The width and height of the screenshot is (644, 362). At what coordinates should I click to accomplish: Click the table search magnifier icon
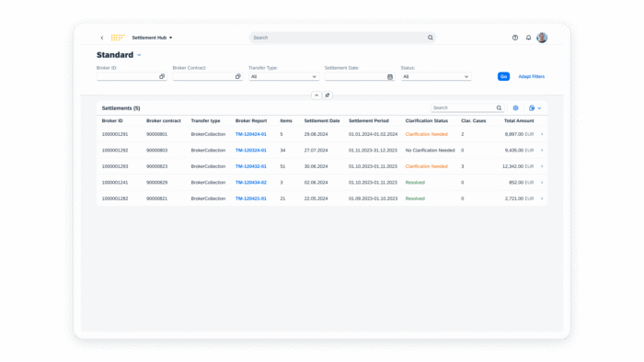499,108
